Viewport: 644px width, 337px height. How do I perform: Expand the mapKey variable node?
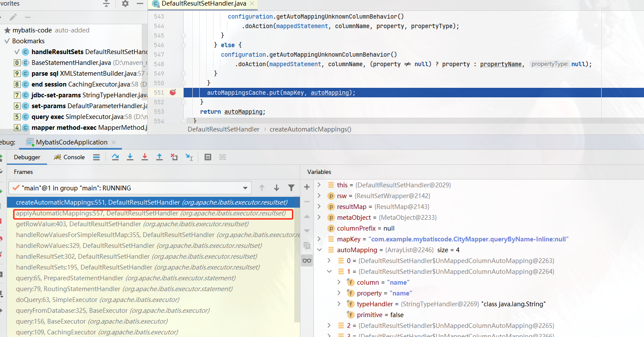tap(319, 239)
